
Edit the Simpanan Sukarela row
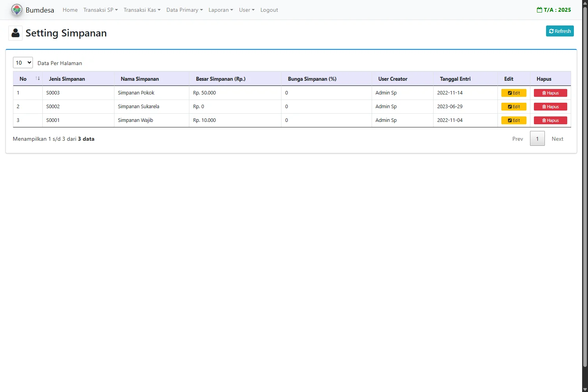tap(514, 107)
